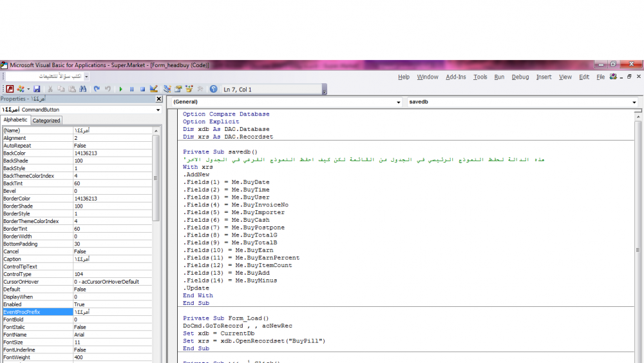Image resolution: width=644 pixels, height=363 pixels.
Task: Click 'Dim xrs As DAC.Recordset' line
Action: pyautogui.click(x=228, y=137)
